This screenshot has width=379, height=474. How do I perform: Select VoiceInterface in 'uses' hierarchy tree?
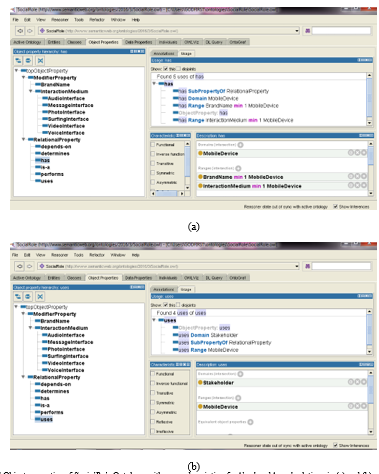[x=63, y=370]
